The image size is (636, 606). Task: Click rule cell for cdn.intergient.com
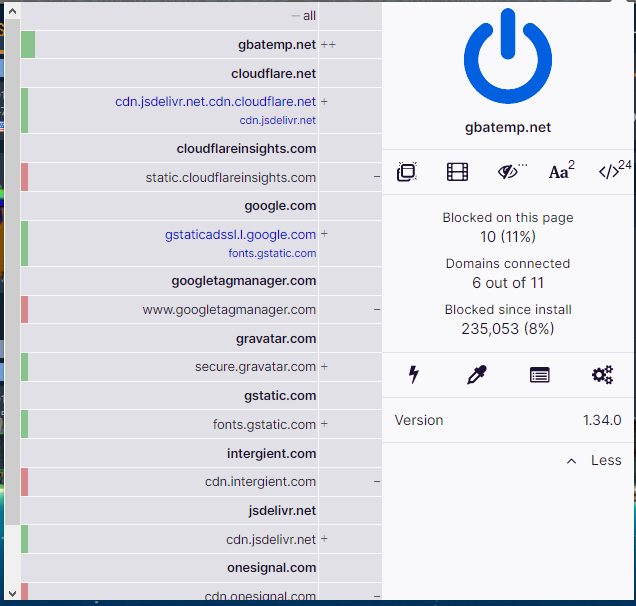350,481
